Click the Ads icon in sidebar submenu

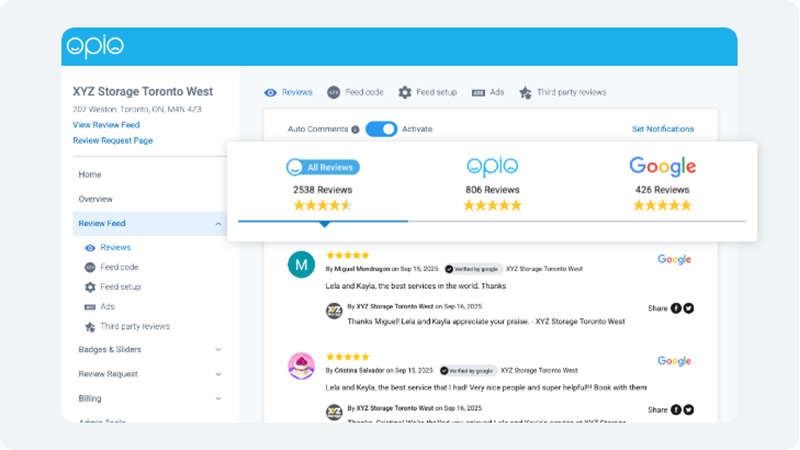90,307
